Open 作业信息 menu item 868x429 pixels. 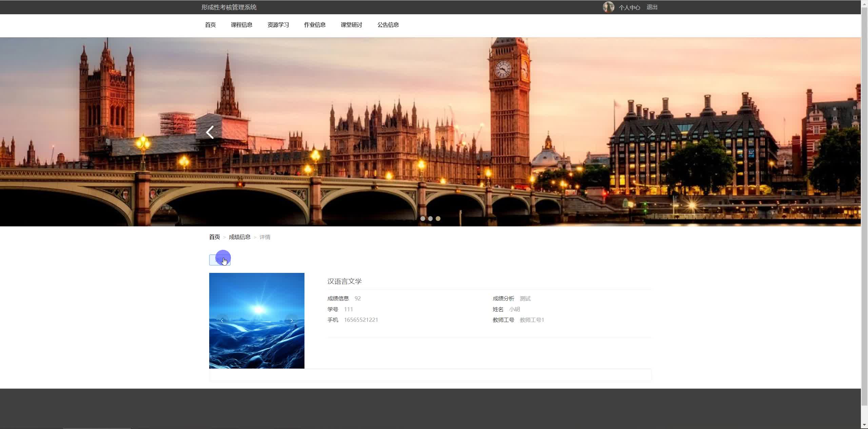pos(315,25)
